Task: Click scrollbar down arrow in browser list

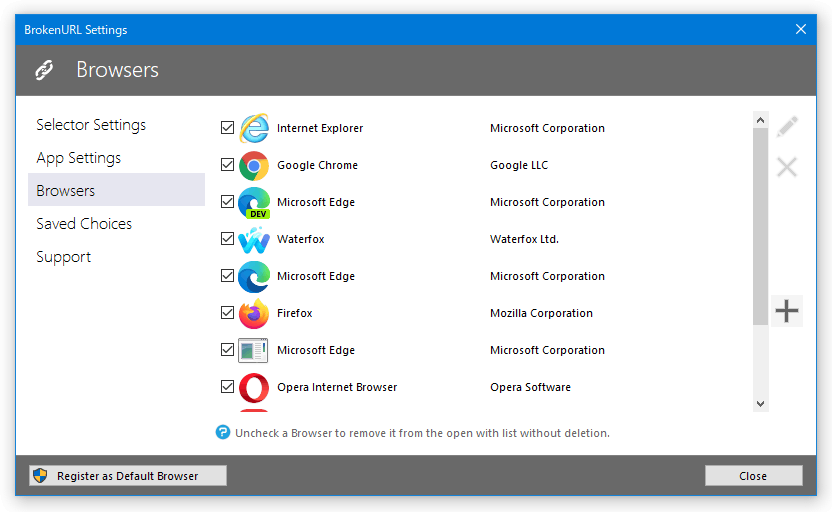Action: pyautogui.click(x=760, y=404)
